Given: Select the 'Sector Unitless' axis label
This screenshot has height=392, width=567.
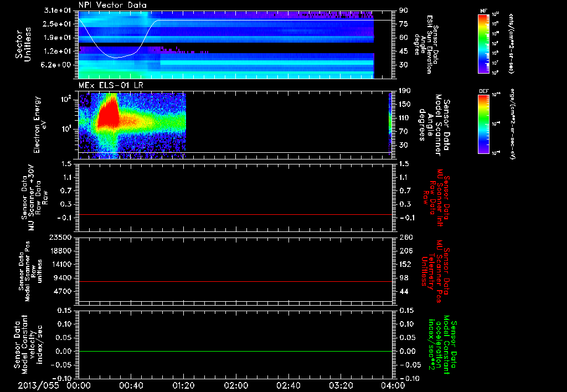Looking at the screenshot, I should coord(23,44).
